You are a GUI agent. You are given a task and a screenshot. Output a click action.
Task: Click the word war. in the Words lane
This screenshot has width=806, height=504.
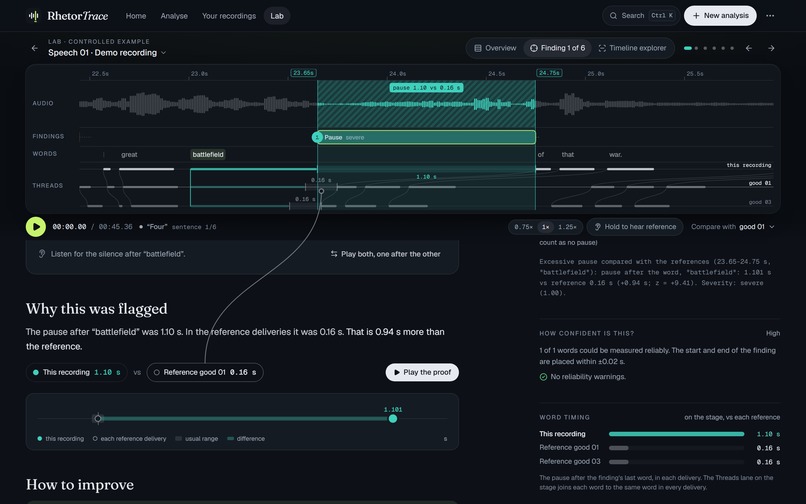[615, 154]
